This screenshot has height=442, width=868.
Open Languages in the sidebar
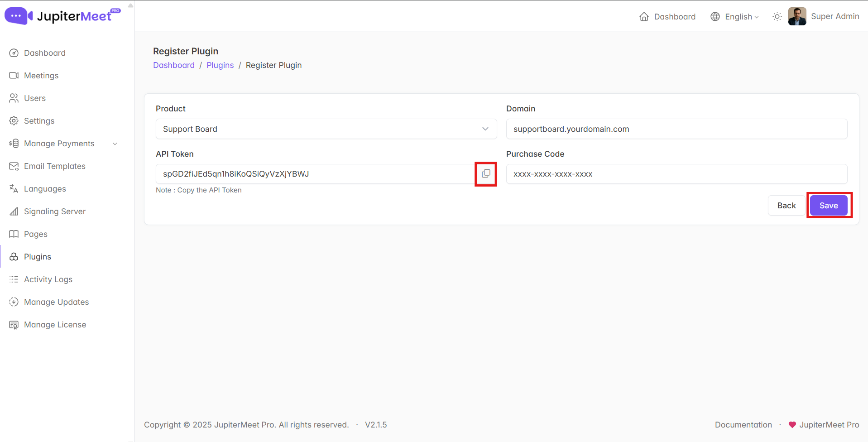click(x=45, y=189)
